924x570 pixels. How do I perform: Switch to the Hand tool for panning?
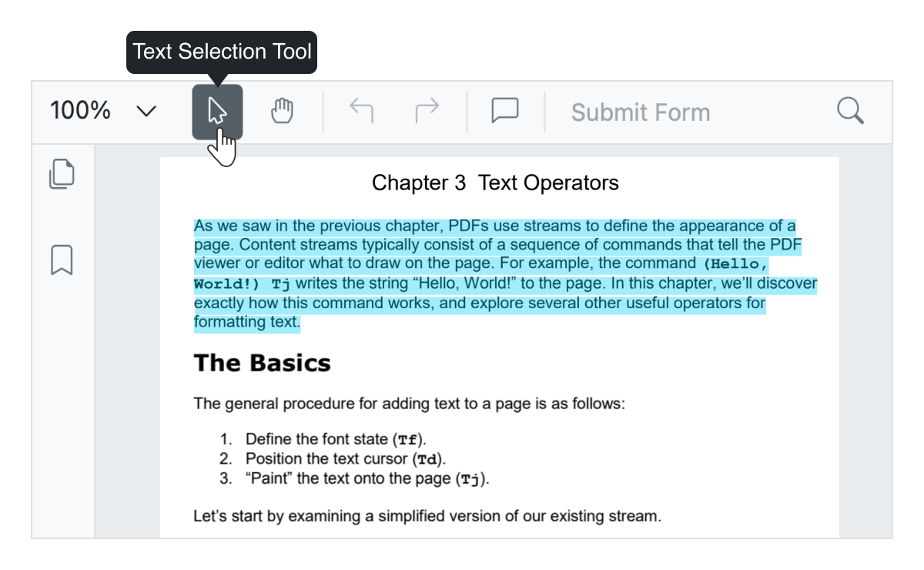284,110
